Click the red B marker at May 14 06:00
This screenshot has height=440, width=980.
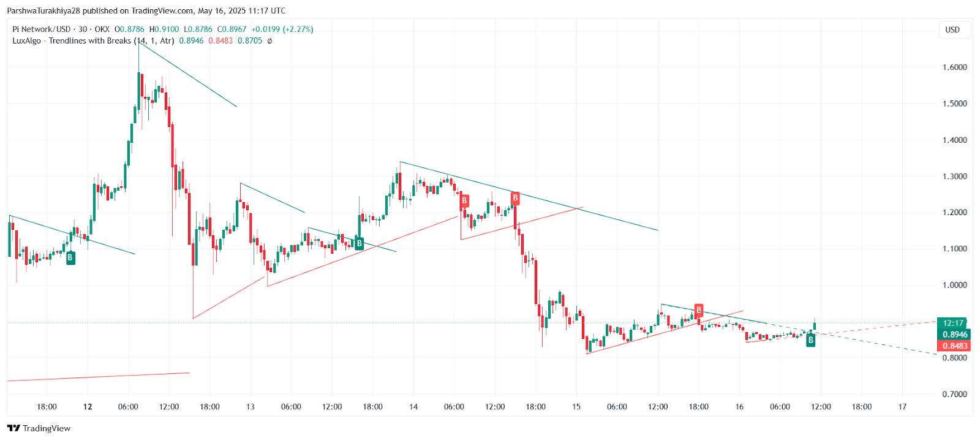click(x=464, y=200)
